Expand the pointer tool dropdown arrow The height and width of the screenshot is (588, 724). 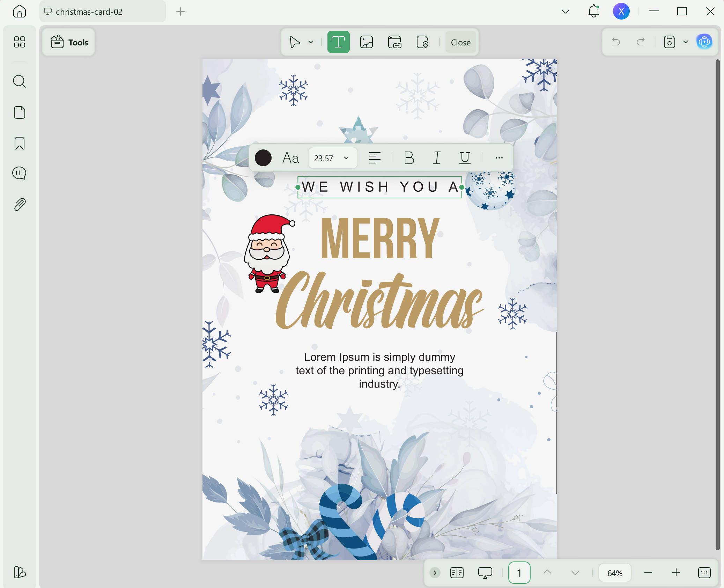(311, 42)
